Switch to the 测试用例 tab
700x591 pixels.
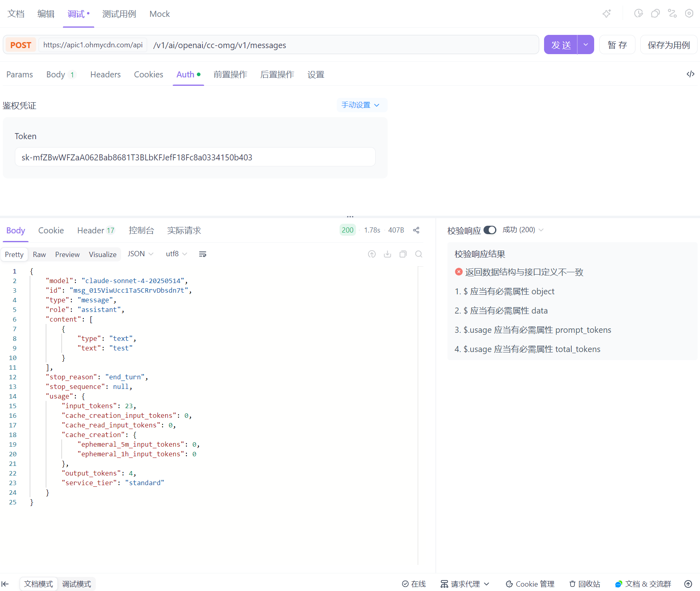pyautogui.click(x=119, y=14)
